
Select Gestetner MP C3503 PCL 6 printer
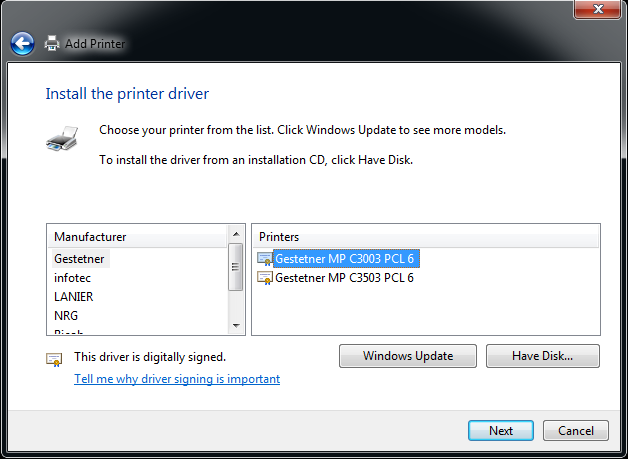click(x=344, y=278)
